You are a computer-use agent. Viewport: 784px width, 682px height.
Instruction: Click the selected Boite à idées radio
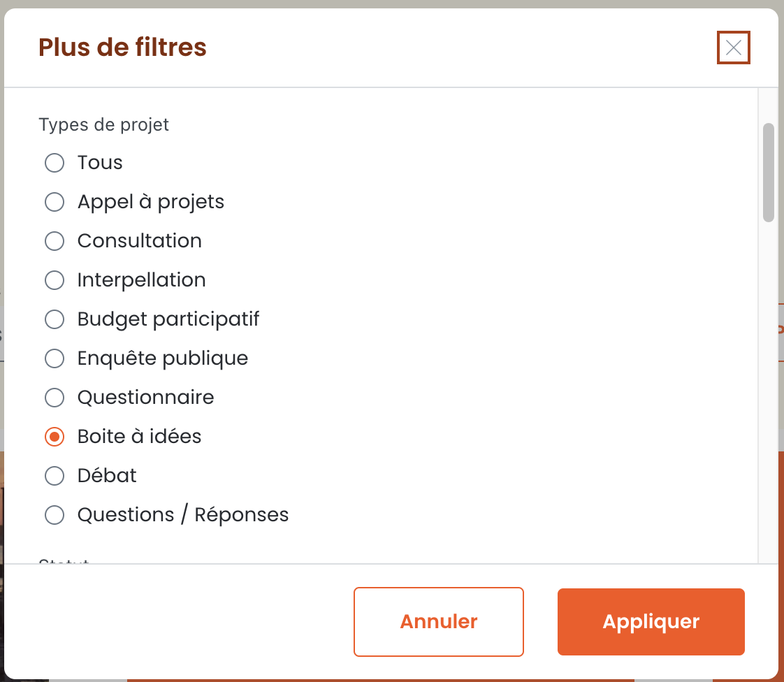tap(55, 437)
